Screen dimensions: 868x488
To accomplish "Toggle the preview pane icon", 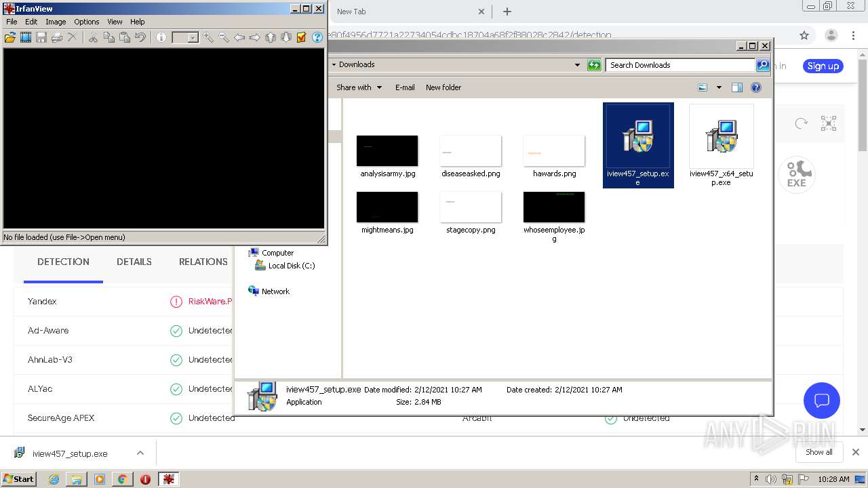I will [737, 87].
